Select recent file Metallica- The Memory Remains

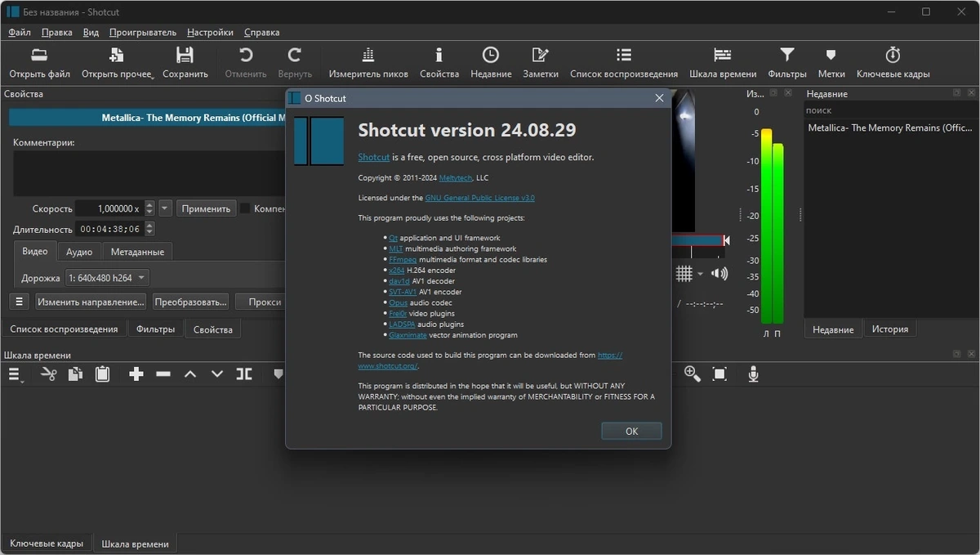coord(890,128)
